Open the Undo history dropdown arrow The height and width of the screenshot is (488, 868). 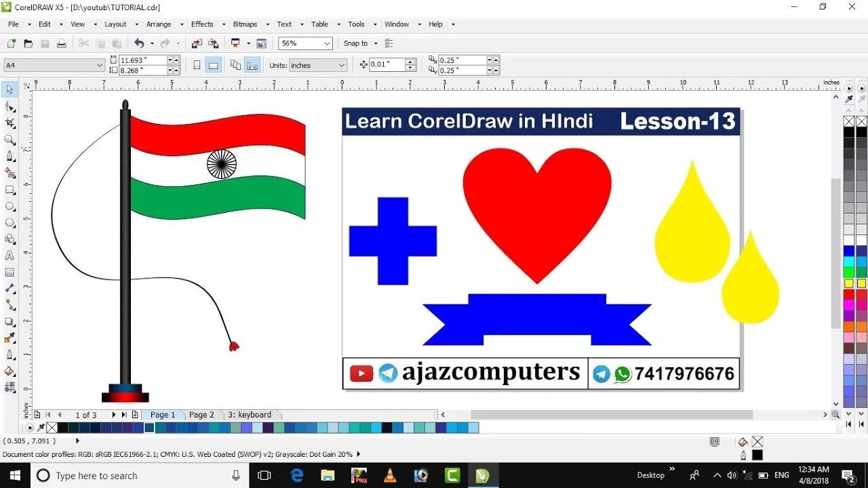coord(152,43)
